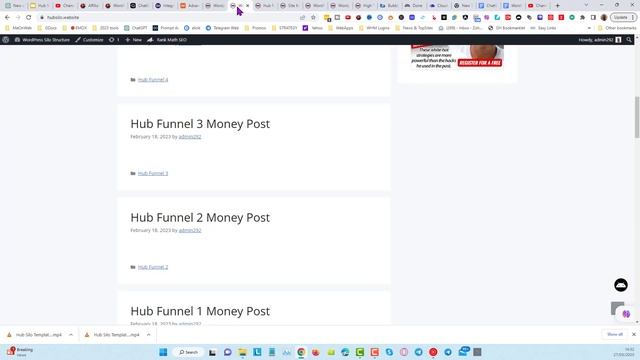
Task: Click the Hub Funnel 4 category link
Action: tap(153, 80)
